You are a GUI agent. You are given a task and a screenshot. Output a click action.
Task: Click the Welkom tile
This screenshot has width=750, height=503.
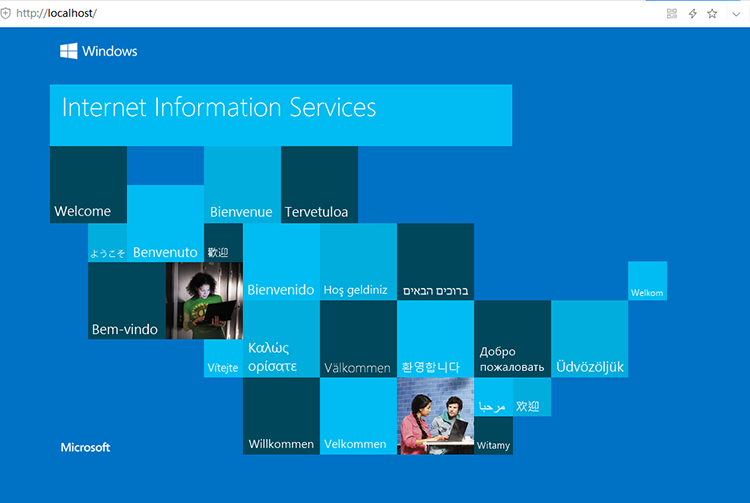[647, 281]
